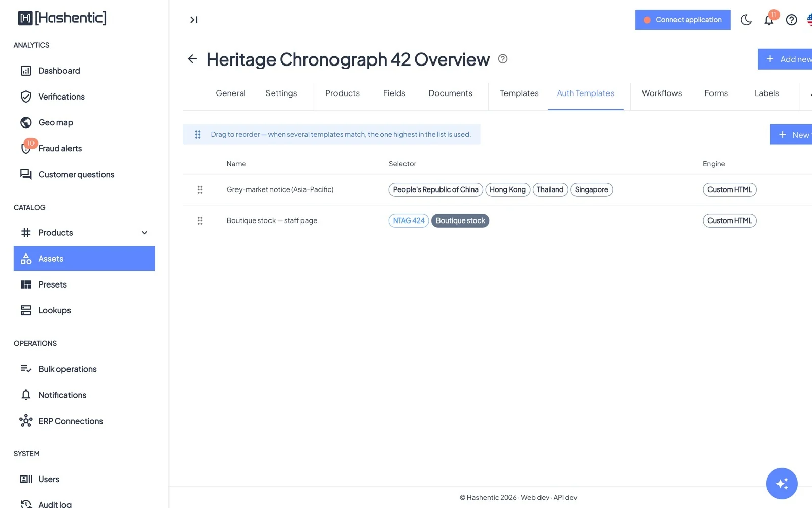Open help question mark in header
The height and width of the screenshot is (508, 812).
pos(791,20)
